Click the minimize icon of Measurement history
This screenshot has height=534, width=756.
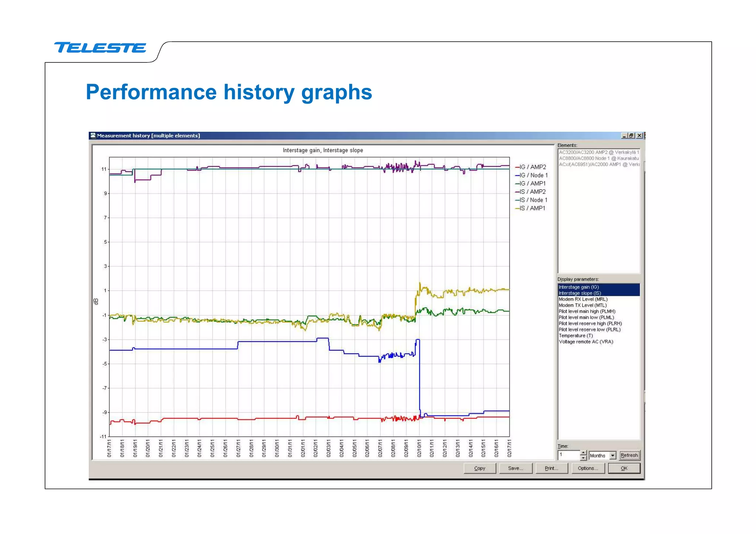[x=624, y=135]
